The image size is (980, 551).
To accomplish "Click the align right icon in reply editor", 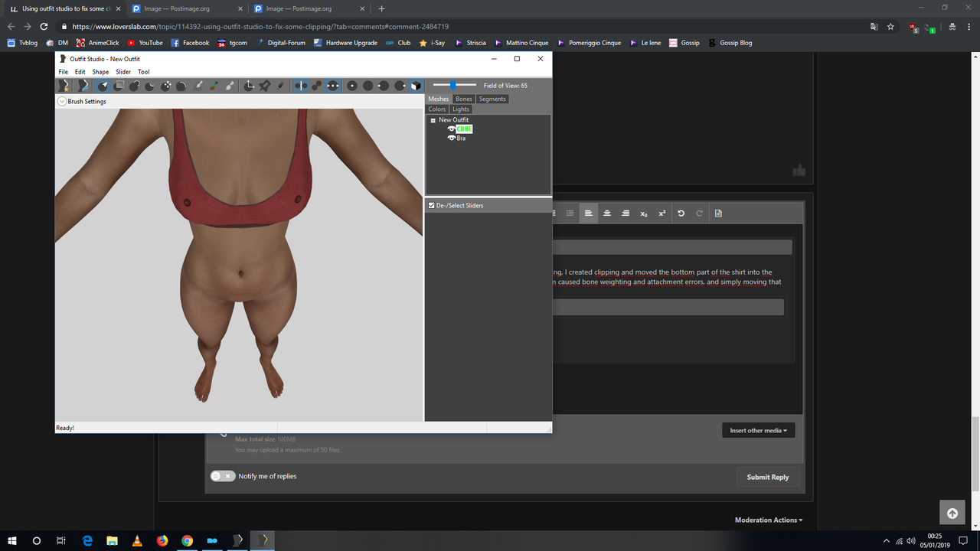I will [626, 214].
